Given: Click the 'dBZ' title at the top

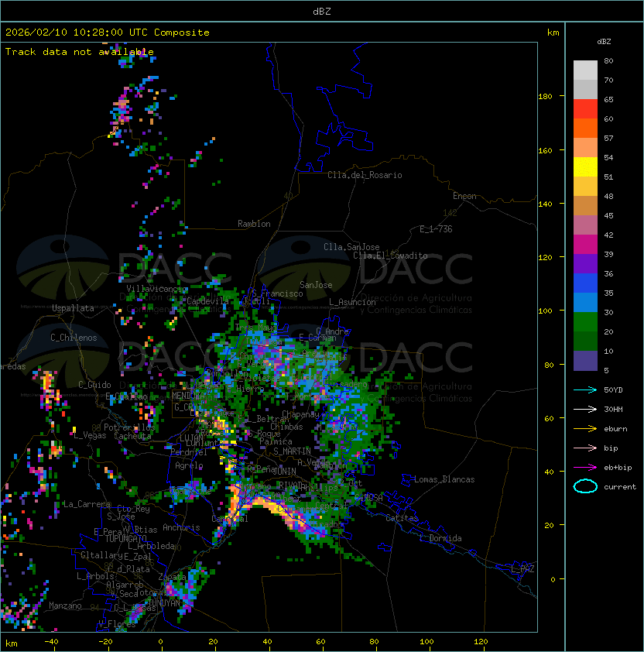Looking at the screenshot, I should [322, 12].
